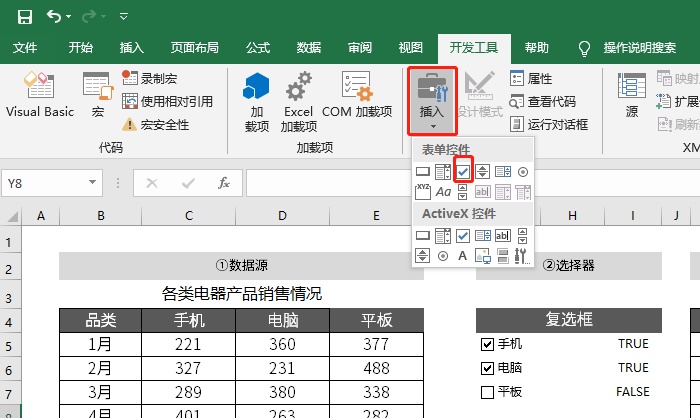Switch to the 视图 ribbon tab
Image resolution: width=700 pixels, height=418 pixels.
[411, 47]
